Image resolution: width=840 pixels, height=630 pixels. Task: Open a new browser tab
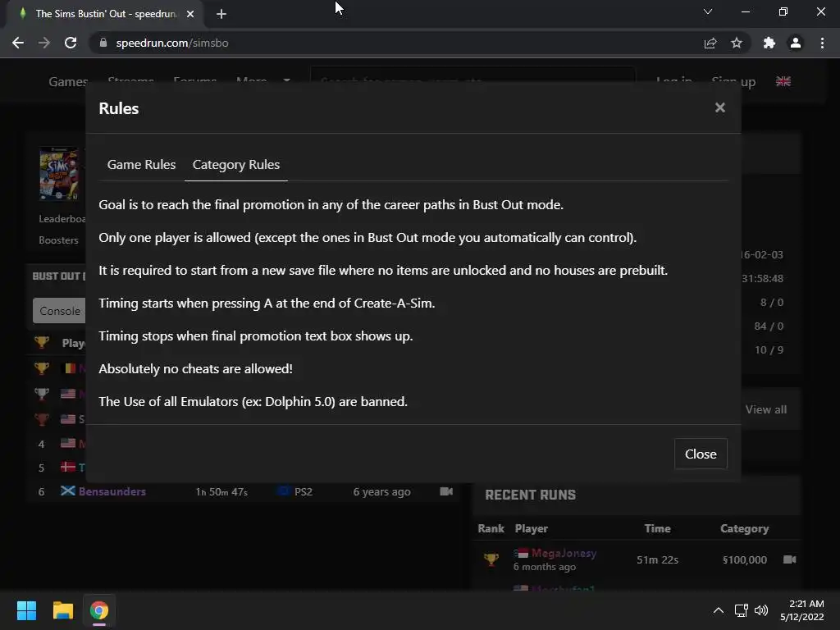pos(221,13)
